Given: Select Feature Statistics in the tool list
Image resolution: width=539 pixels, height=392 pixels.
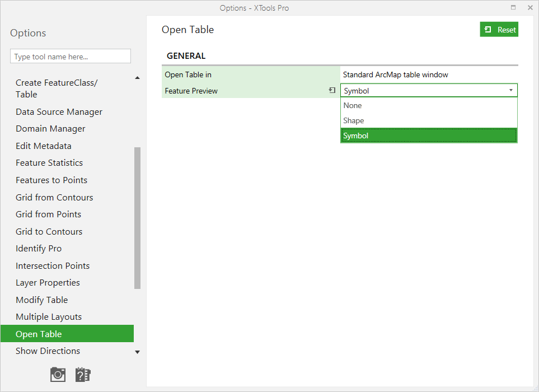Looking at the screenshot, I should [x=49, y=163].
